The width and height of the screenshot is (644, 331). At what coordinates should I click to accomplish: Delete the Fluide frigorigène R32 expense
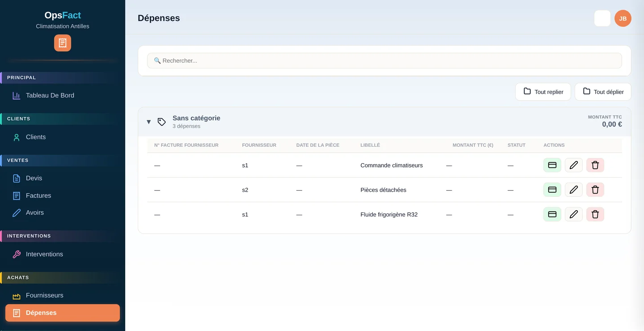tap(595, 214)
